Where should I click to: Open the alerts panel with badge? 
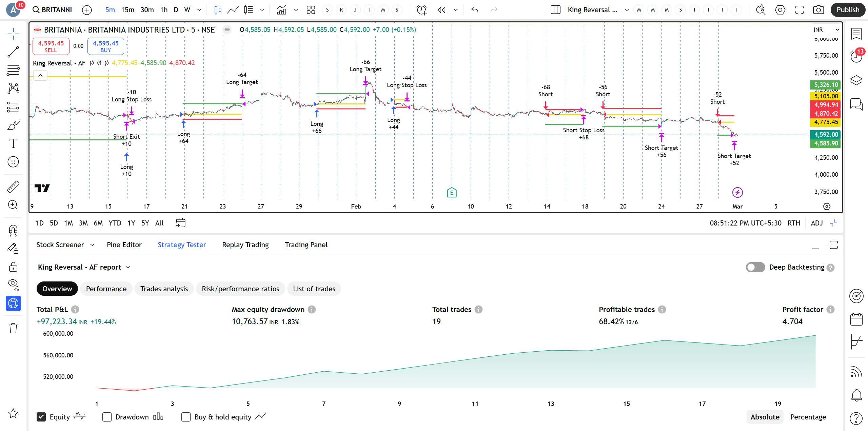click(856, 56)
